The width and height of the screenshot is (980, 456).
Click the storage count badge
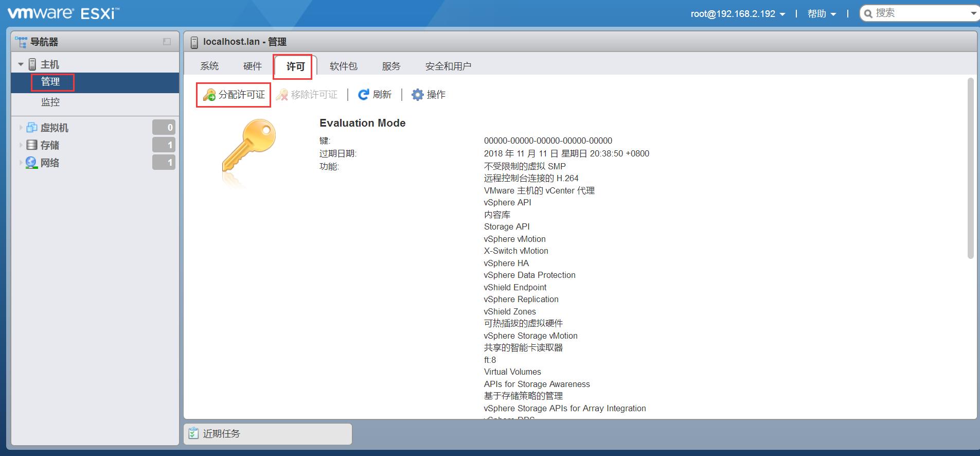(164, 145)
